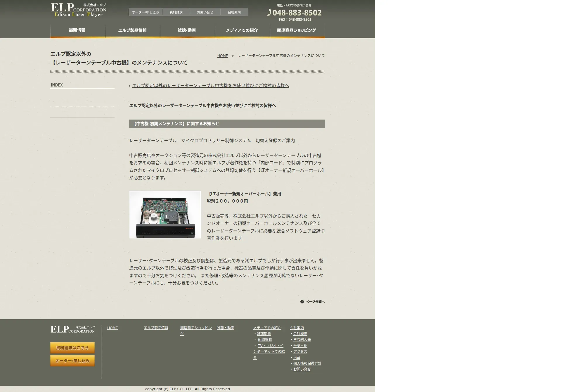
Task: Select the エルプ製品情報 navigation tab
Action: (132, 30)
